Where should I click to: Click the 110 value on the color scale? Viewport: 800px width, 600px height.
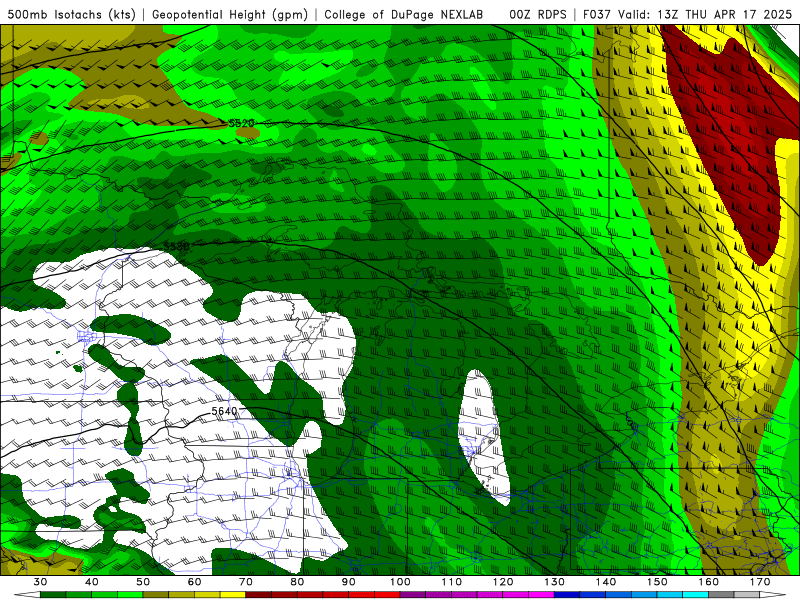452,582
